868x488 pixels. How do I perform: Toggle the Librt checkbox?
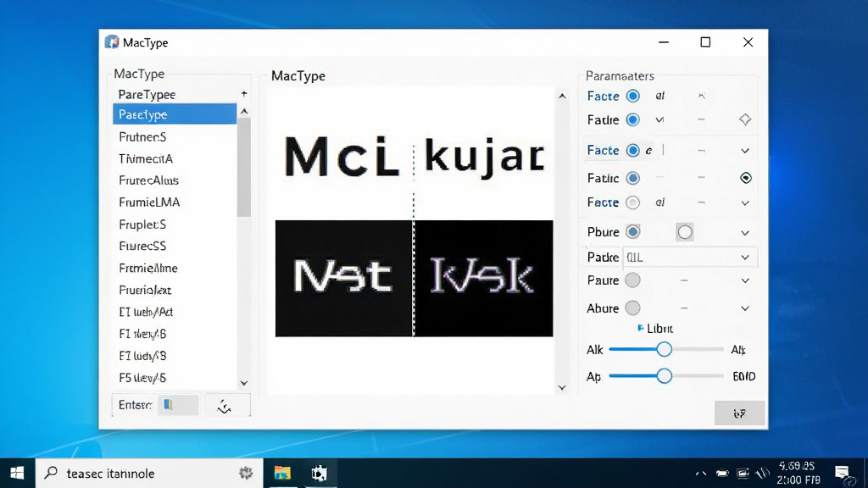(641, 328)
